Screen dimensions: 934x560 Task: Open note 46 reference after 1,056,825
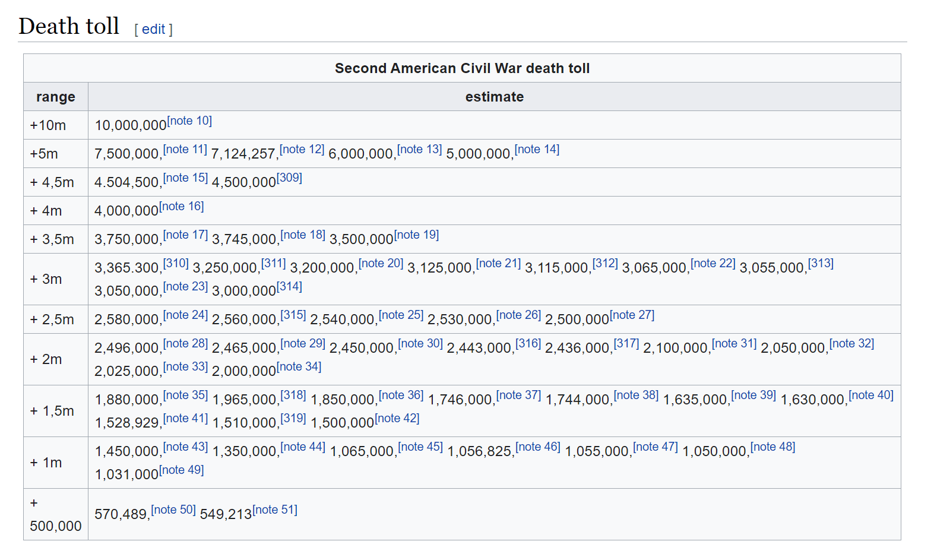(x=538, y=447)
